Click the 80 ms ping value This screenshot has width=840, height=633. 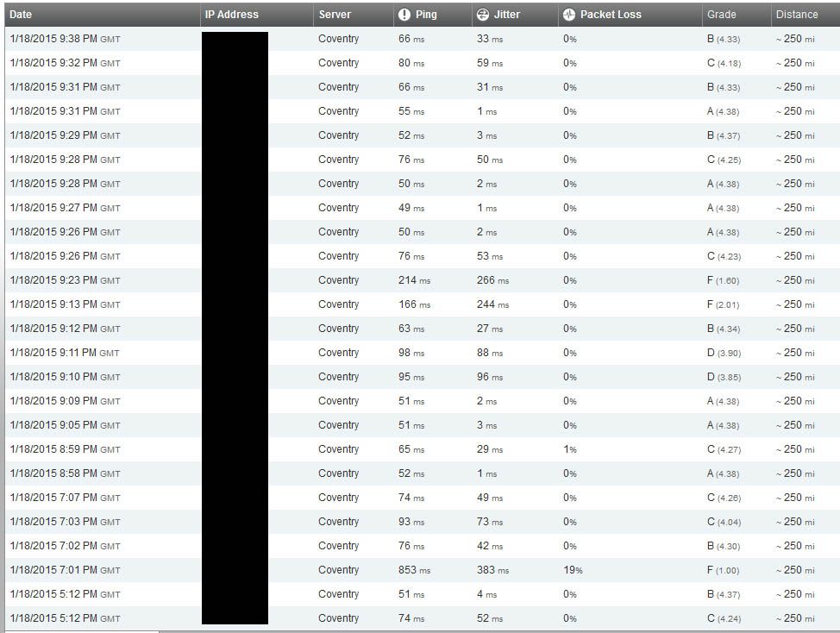pos(411,63)
